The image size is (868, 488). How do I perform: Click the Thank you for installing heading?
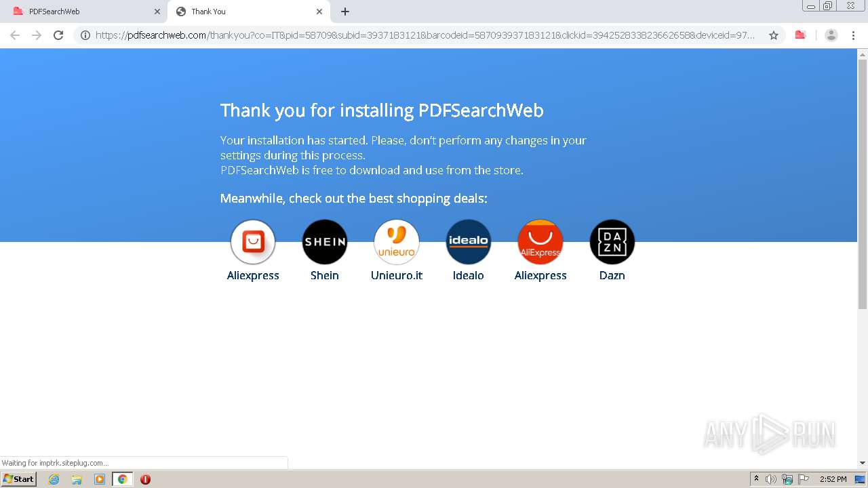382,110
